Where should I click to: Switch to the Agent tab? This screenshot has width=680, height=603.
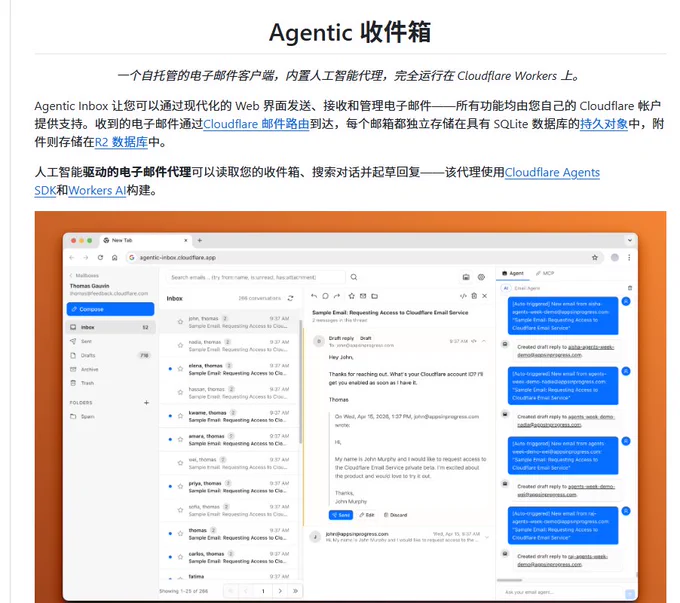coord(513,273)
